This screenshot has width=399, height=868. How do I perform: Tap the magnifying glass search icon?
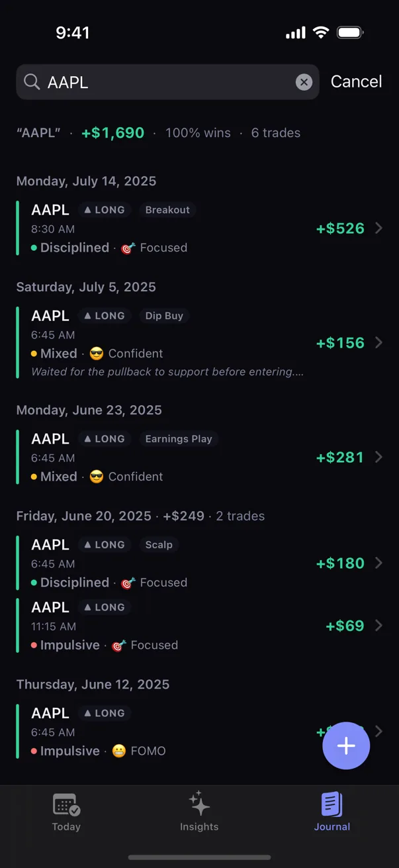(x=32, y=82)
